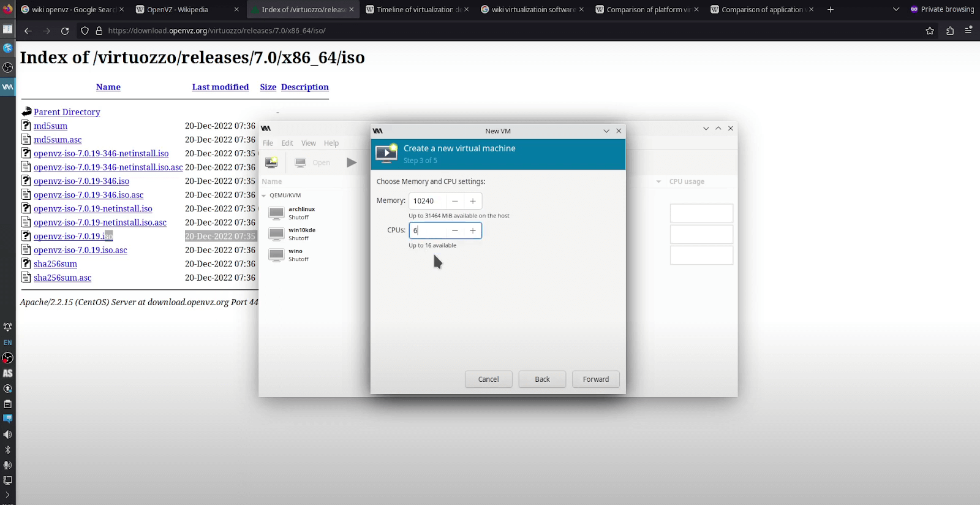
Task: Click the Firefox icon in the side panel
Action: coord(7,9)
